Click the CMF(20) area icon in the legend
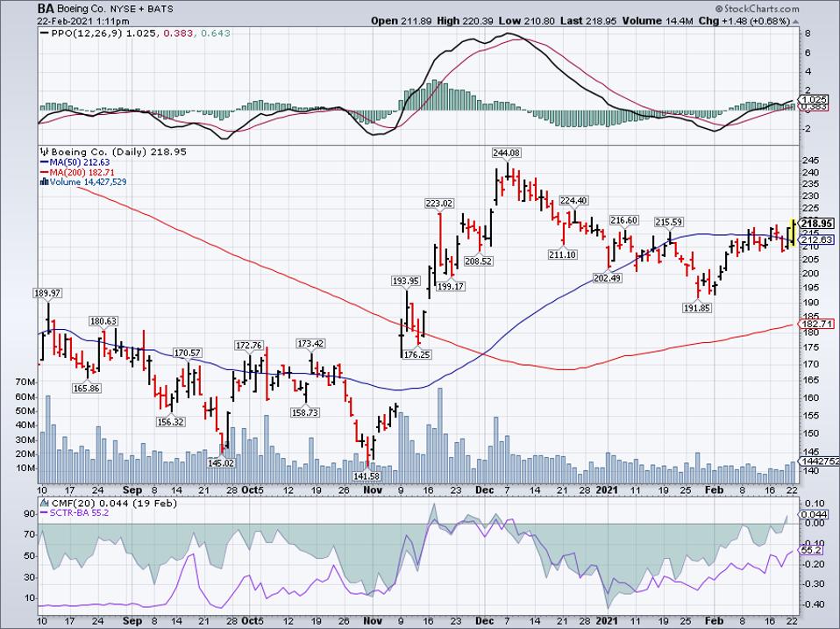Screen dimensions: 840x629 pyautogui.click(x=45, y=504)
